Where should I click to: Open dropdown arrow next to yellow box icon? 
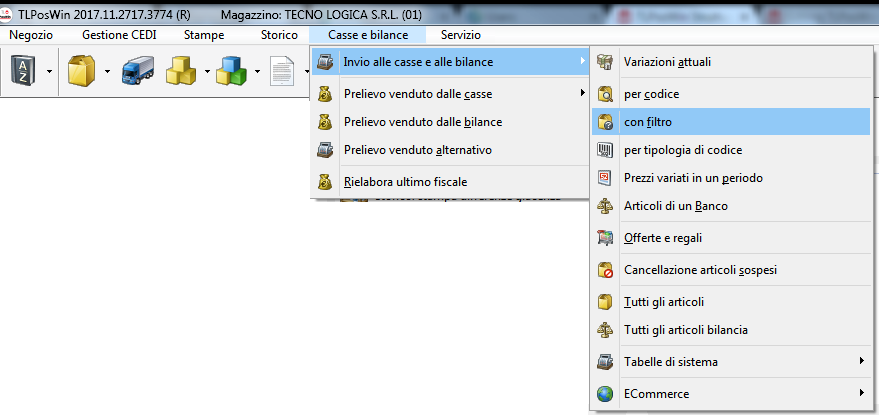[105, 72]
